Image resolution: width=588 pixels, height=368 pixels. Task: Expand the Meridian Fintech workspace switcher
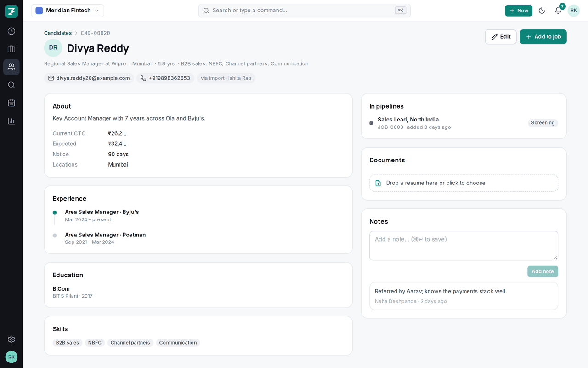click(68, 11)
